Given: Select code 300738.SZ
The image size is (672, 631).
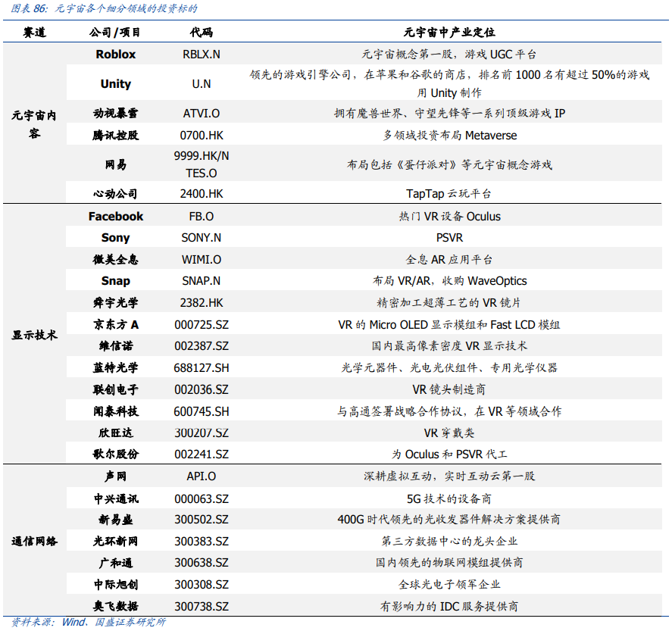Looking at the screenshot, I should coord(202,607).
